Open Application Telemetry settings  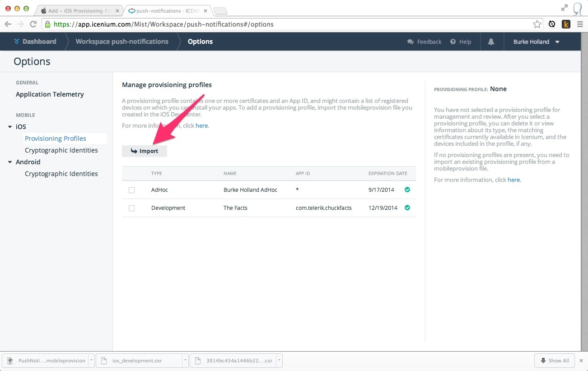click(x=50, y=94)
